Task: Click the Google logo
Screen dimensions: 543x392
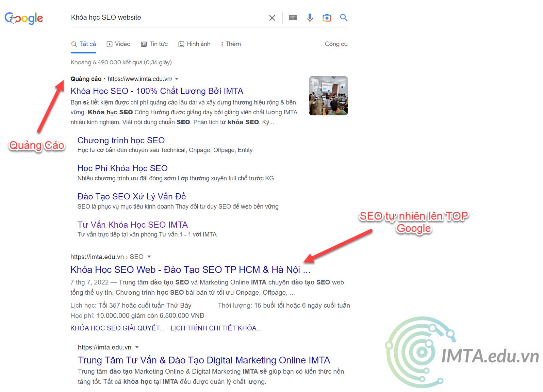Action: tap(24, 18)
